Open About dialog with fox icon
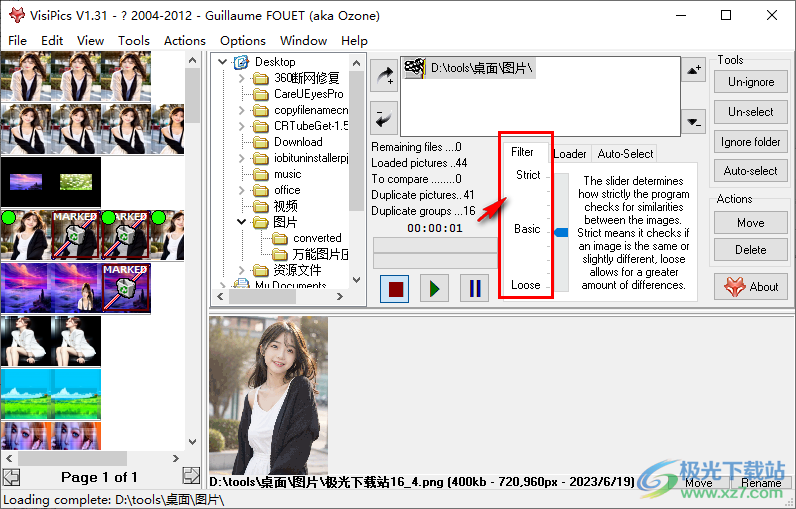Screen dimensions: 796x509 tap(751, 287)
